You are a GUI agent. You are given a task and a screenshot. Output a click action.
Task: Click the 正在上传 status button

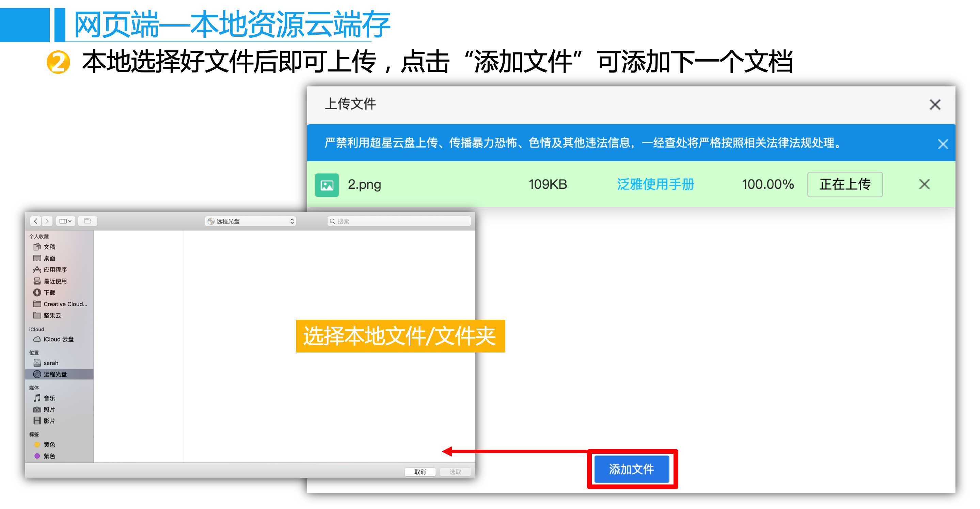point(844,184)
